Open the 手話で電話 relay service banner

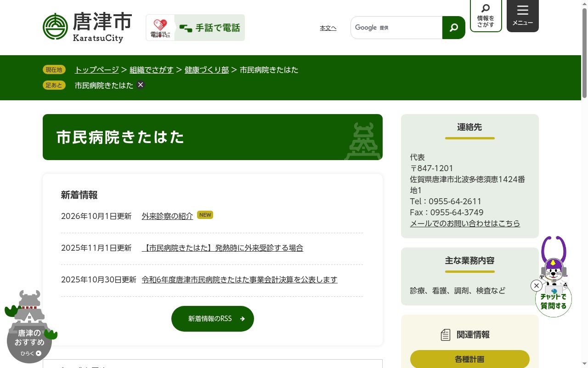[x=195, y=28]
